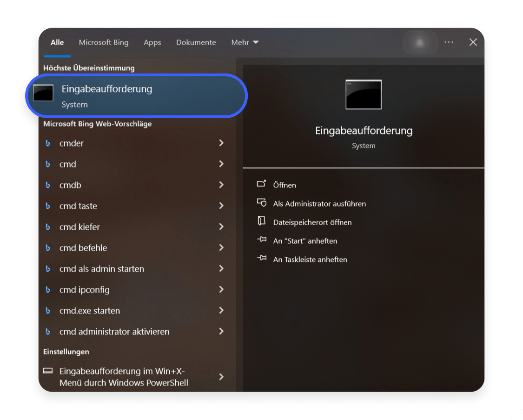Click the Dateispeicherort öffnen file icon
Image resolution: width=523 pixels, height=420 pixels.
coord(261,221)
